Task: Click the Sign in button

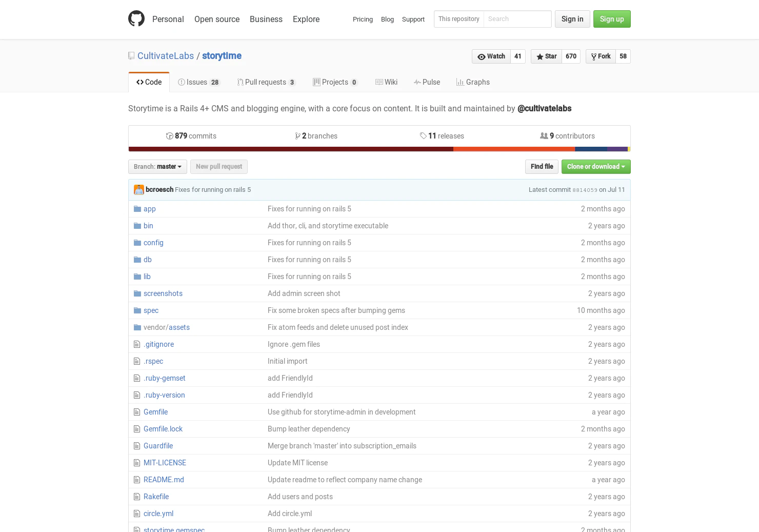Action: point(572,19)
